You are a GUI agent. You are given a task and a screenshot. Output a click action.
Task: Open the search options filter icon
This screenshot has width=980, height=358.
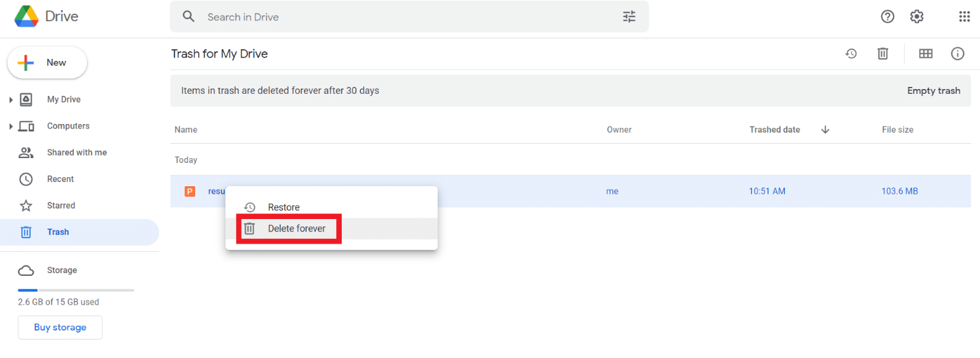tap(629, 17)
